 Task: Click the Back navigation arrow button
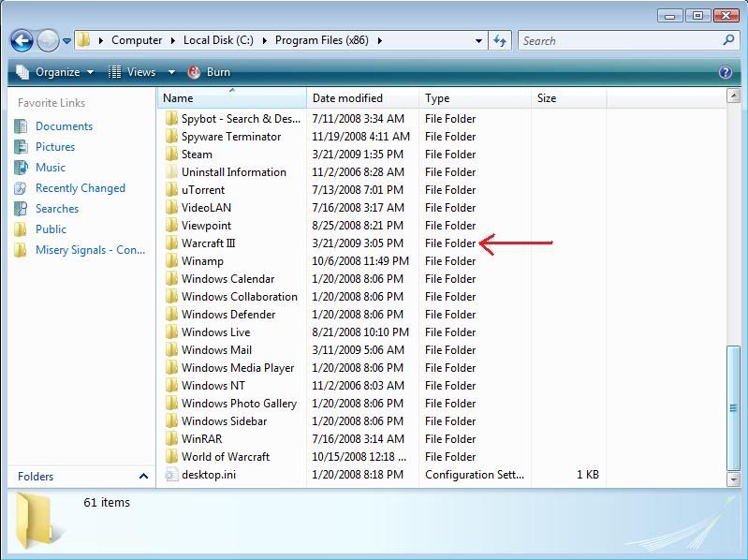[22, 41]
